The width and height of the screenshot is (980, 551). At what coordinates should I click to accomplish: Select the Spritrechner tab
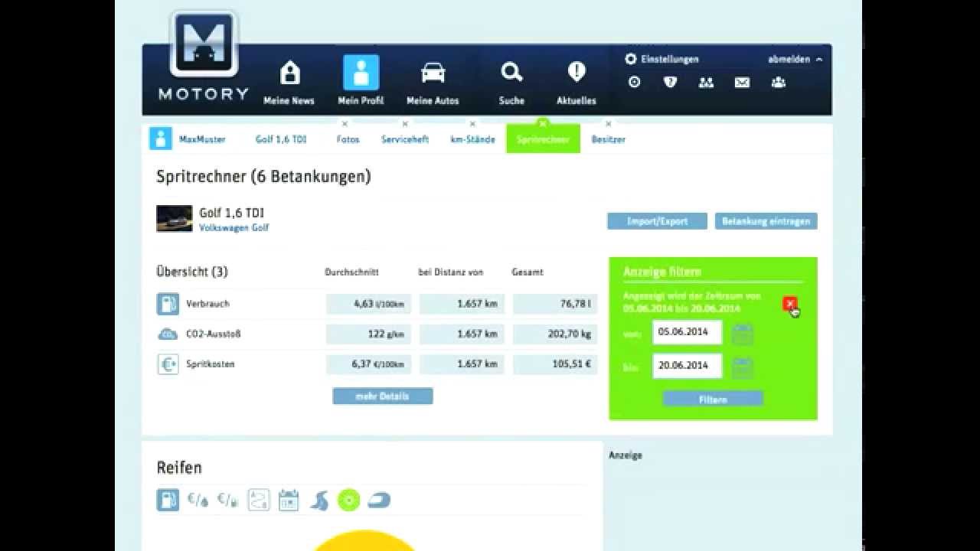[543, 139]
